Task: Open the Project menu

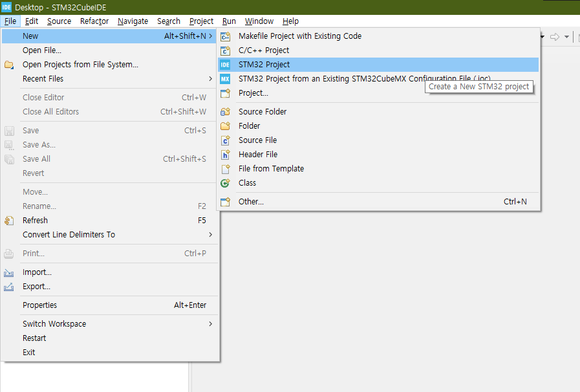Action: 201,21
